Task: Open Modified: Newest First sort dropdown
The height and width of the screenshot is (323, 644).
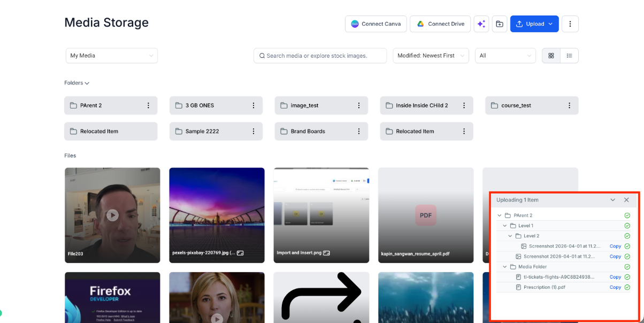Action: (431, 56)
